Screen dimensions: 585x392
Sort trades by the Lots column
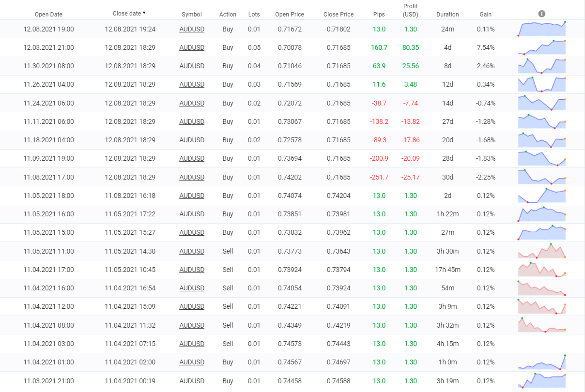pyautogui.click(x=254, y=14)
